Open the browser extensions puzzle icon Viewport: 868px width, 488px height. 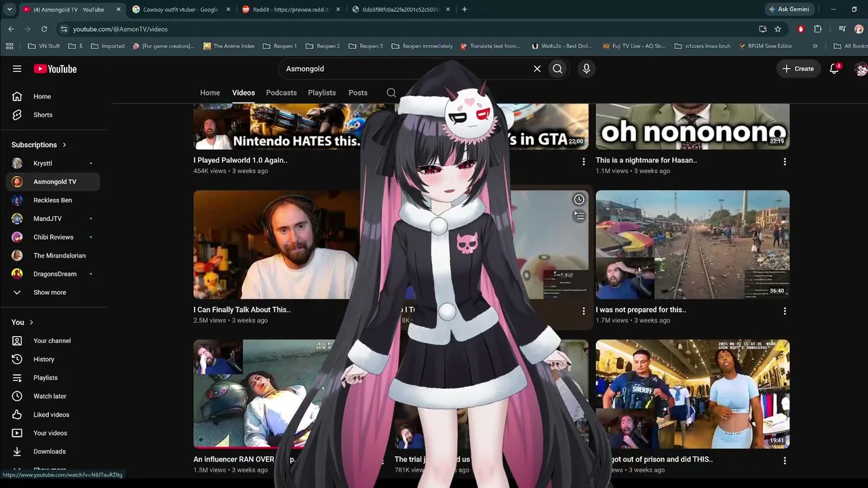point(818,29)
